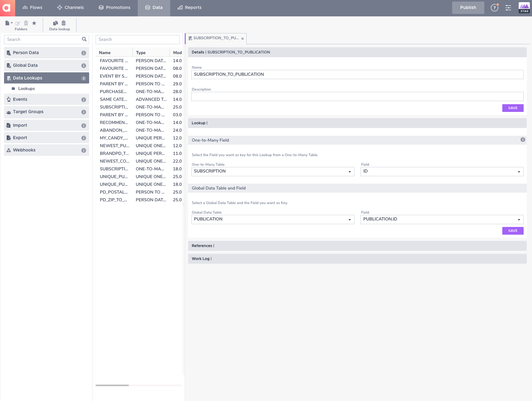Screen dimensions: 532x401
Task: Open the Export sidebar section
Action: click(46, 138)
